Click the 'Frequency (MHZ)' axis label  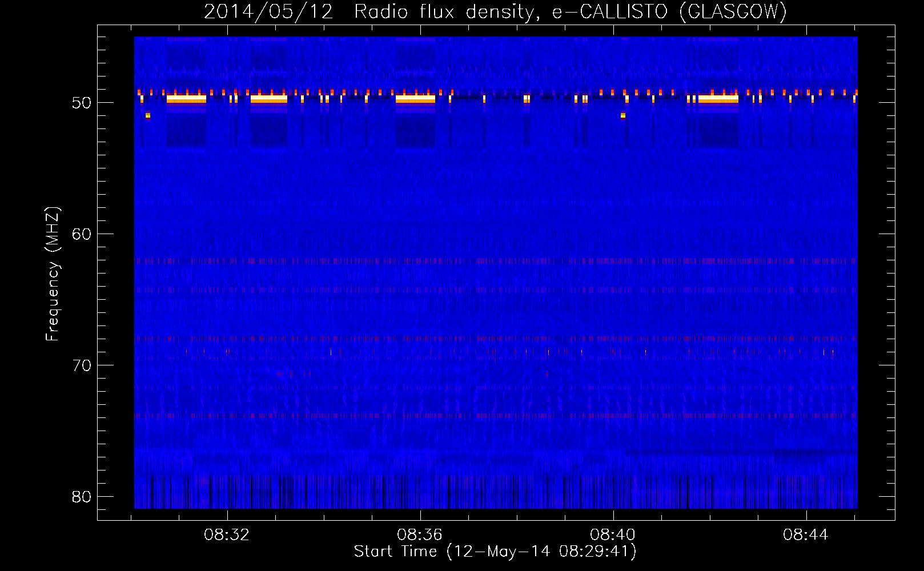53,274
